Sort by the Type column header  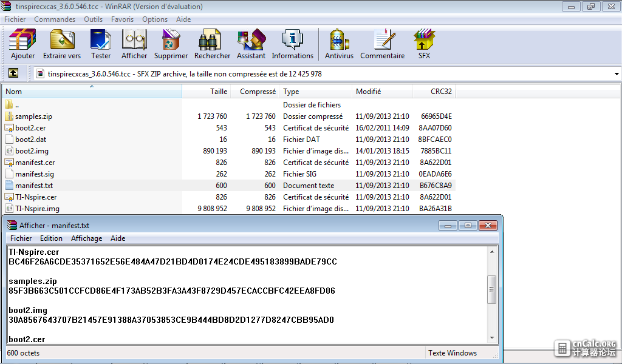316,91
